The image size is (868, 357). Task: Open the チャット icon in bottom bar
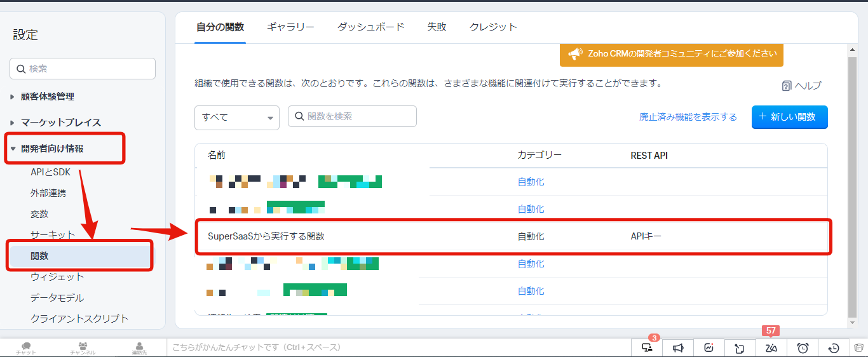[26, 347]
